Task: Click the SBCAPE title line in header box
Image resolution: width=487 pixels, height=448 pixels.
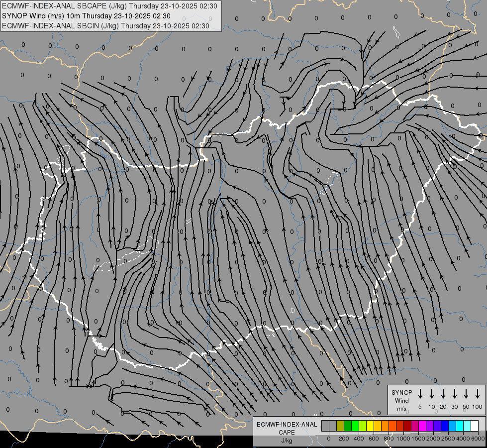Action: tap(109, 6)
